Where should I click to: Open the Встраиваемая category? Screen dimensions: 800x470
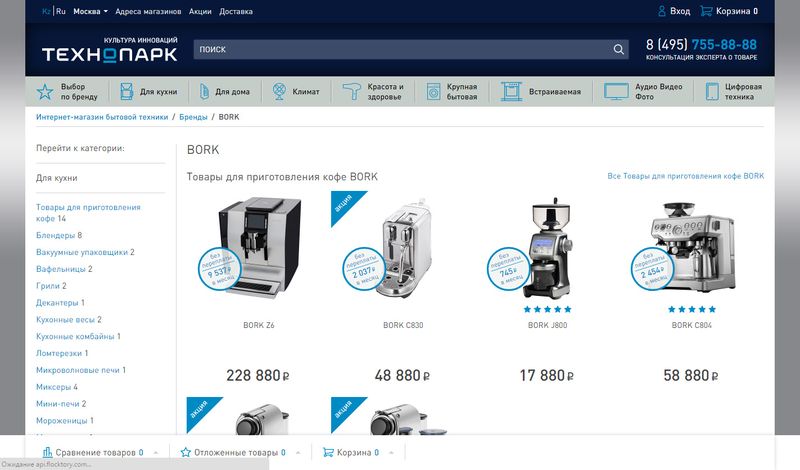(555, 92)
